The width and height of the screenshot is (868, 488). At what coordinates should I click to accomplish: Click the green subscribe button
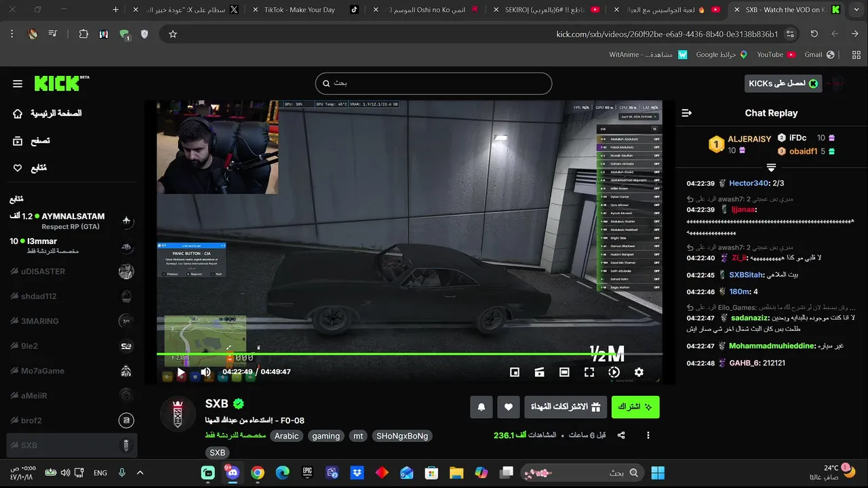point(635,407)
